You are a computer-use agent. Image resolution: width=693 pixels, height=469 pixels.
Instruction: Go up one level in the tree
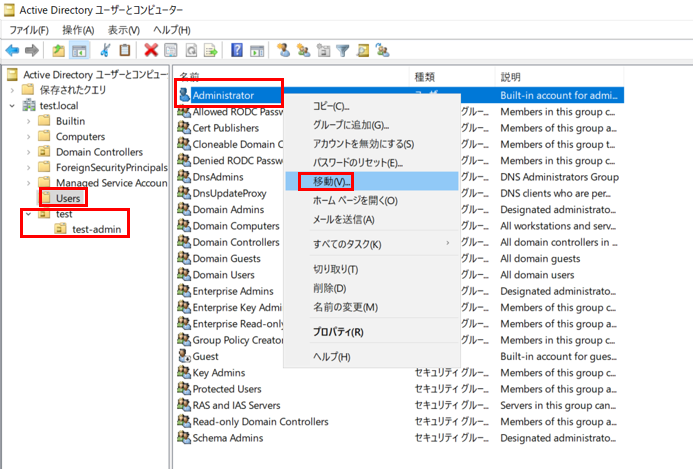[58, 50]
